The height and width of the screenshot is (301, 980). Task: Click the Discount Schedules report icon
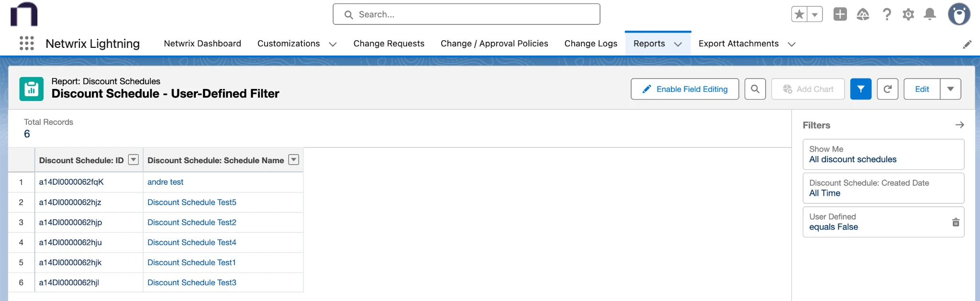[32, 89]
